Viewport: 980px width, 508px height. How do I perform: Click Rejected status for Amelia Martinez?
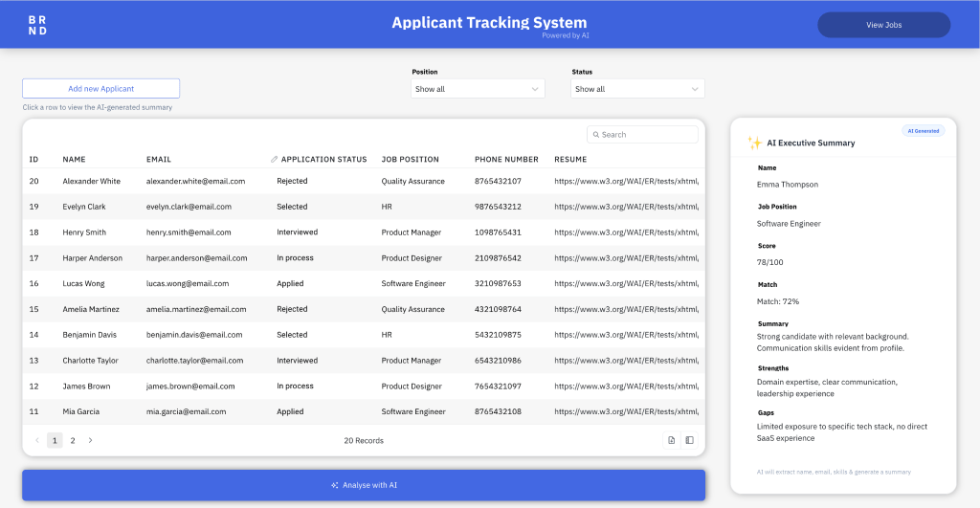292,309
